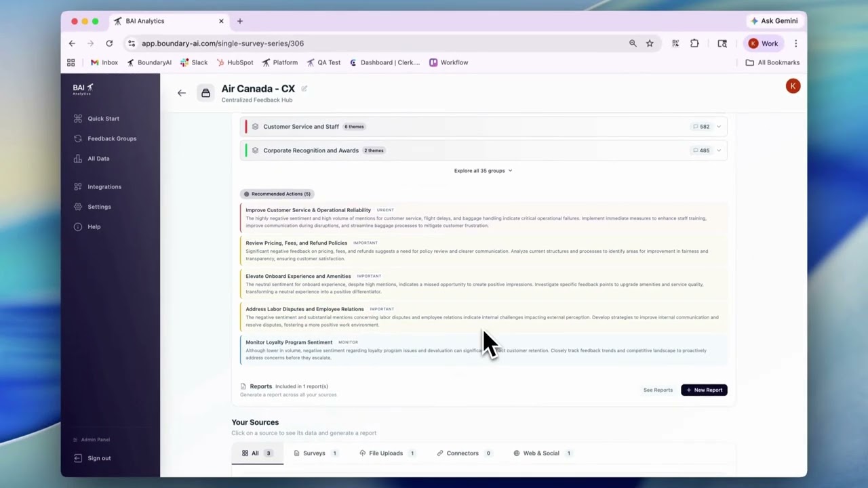Select the BAI Analytics browser tab
The width and height of the screenshot is (868, 488).
pos(170,21)
